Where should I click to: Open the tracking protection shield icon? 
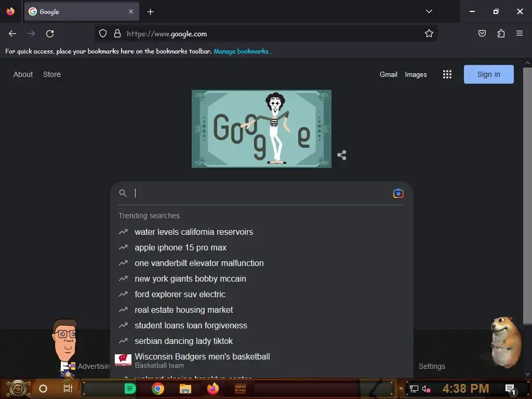(103, 33)
